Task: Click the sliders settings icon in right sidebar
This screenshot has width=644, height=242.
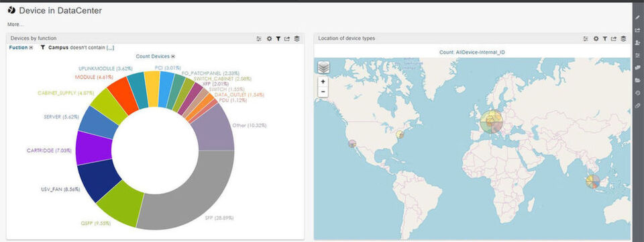Action: coord(637,55)
